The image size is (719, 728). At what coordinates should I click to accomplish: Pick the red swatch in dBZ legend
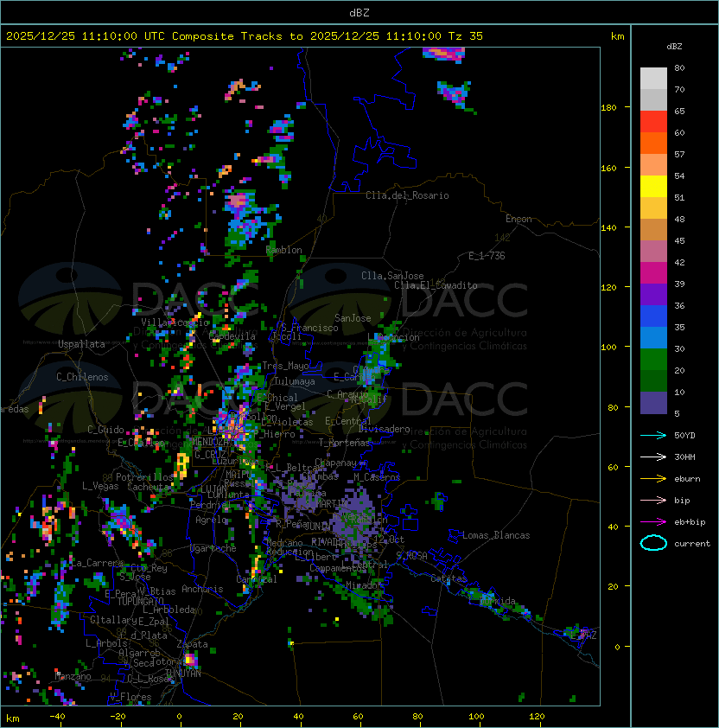[653, 121]
